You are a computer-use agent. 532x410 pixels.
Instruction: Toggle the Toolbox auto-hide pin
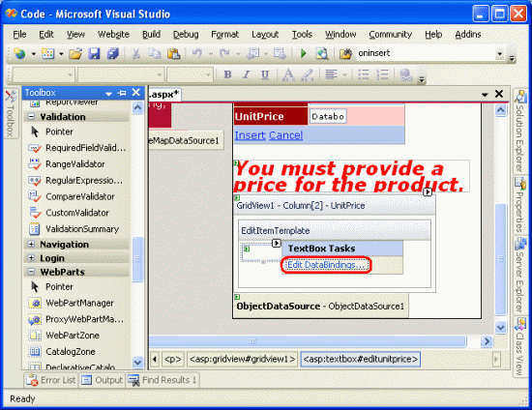pyautogui.click(x=122, y=93)
